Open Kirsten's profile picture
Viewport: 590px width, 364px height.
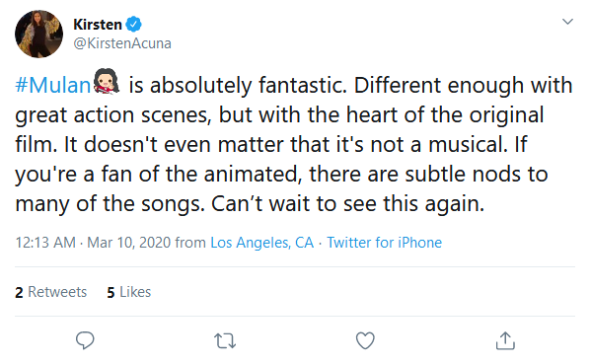point(38,34)
